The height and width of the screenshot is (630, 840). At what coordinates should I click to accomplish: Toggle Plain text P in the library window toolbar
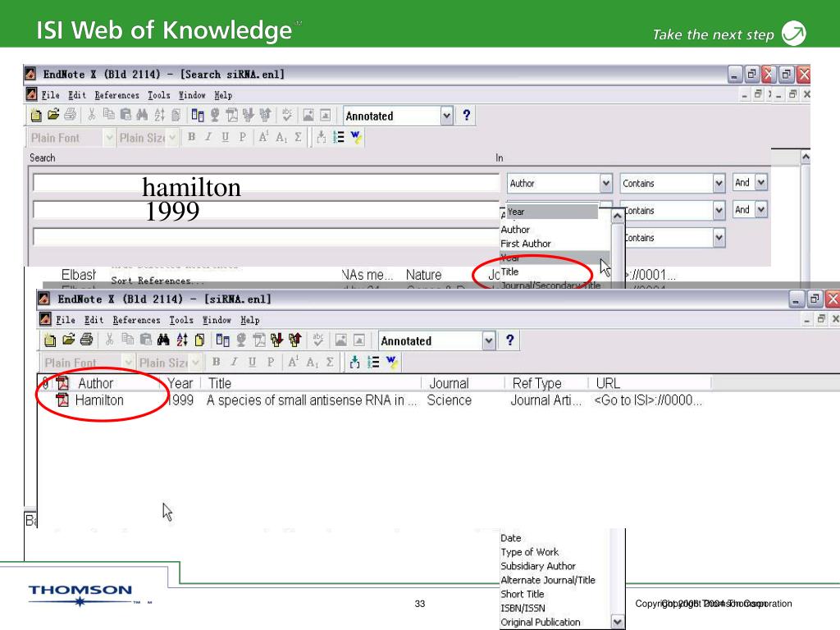pos(271,363)
